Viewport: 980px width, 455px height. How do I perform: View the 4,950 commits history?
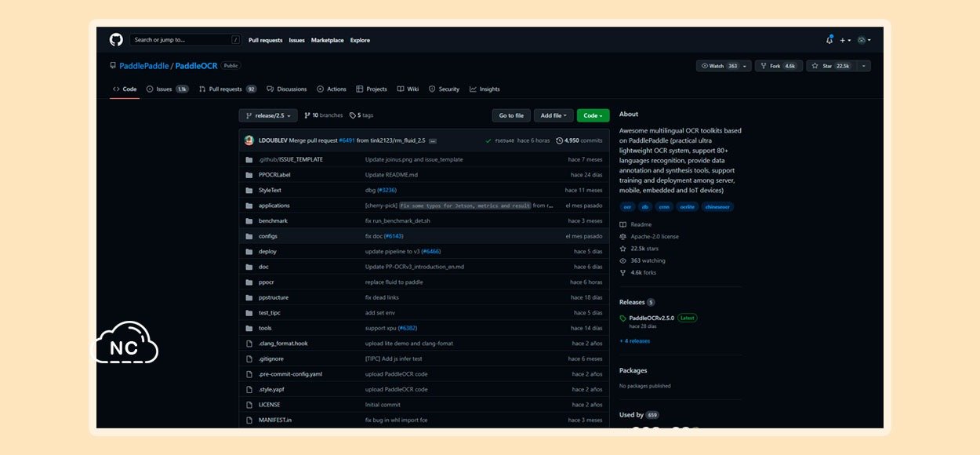pyautogui.click(x=579, y=140)
